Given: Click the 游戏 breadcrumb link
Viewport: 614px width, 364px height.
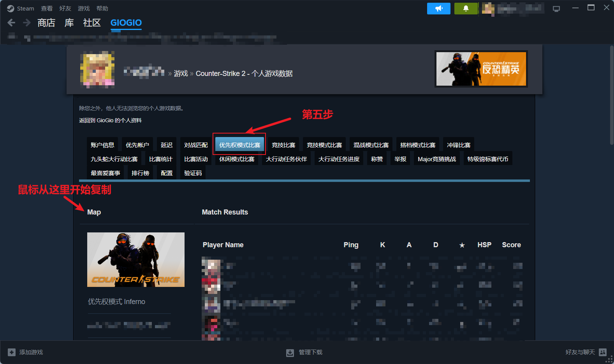Looking at the screenshot, I should [181, 74].
